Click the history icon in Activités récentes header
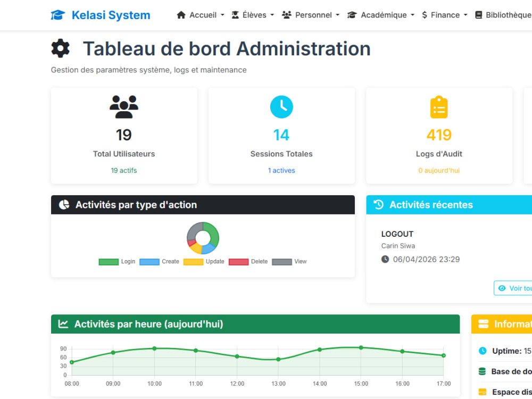Viewport: 532px width, 399px height. 379,205
